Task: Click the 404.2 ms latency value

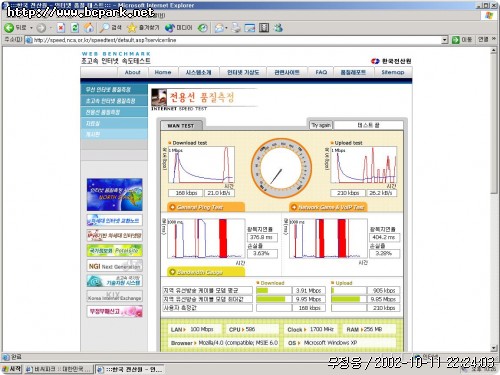Action: (x=384, y=237)
